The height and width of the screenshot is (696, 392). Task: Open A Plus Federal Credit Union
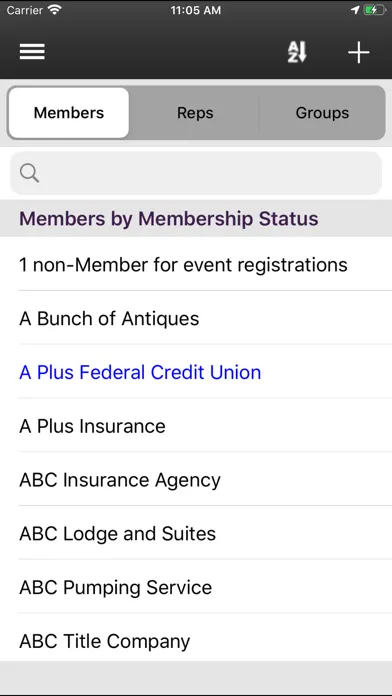pos(196,372)
